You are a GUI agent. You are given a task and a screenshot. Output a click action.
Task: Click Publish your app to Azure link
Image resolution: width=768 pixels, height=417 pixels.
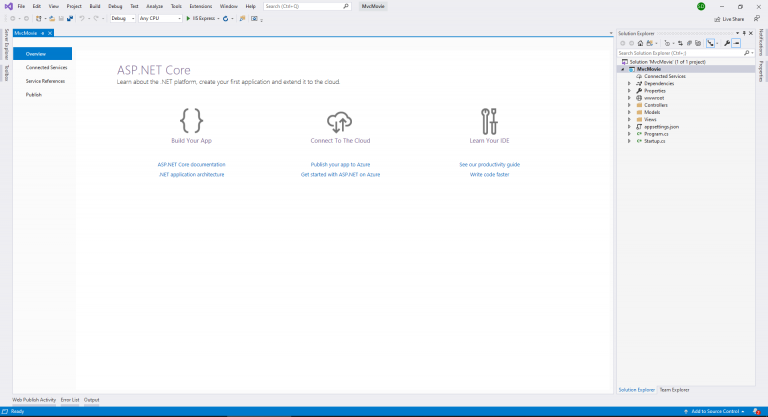click(x=340, y=164)
